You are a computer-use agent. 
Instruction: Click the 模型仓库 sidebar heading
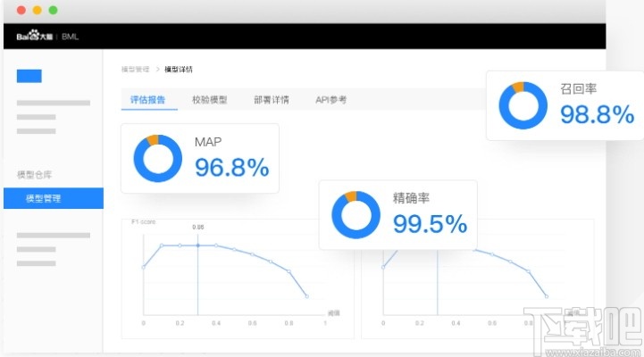click(x=35, y=175)
